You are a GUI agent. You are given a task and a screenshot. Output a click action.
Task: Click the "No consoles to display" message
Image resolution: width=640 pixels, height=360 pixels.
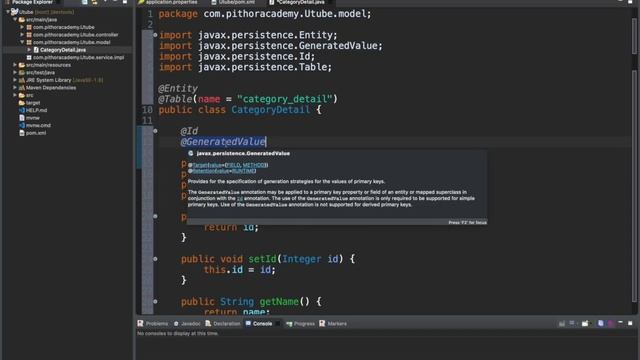click(x=178, y=333)
